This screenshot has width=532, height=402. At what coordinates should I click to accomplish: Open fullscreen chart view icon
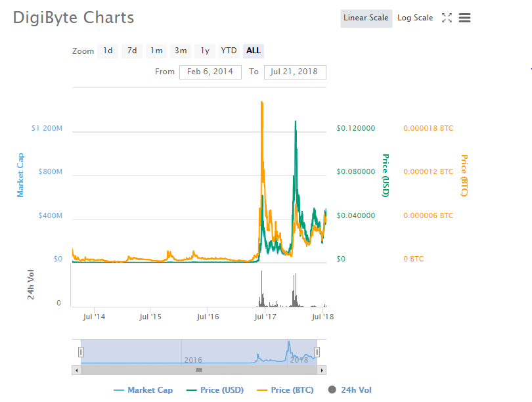447,18
